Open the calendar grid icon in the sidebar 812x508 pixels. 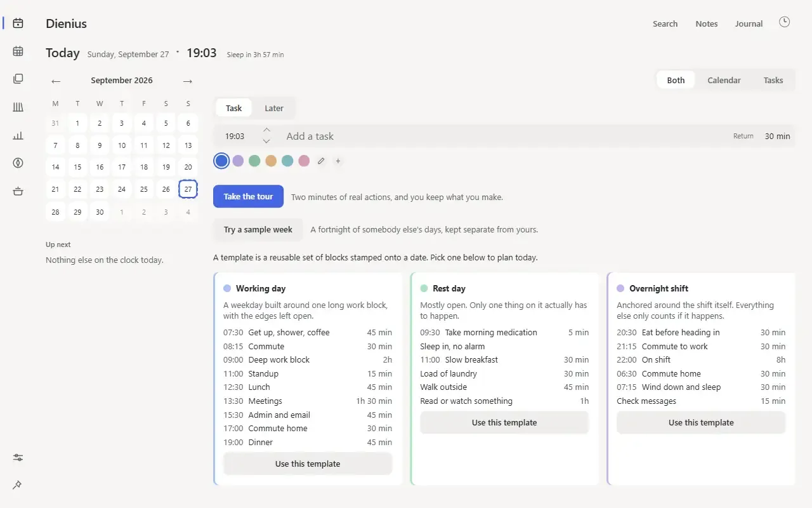[x=18, y=51]
